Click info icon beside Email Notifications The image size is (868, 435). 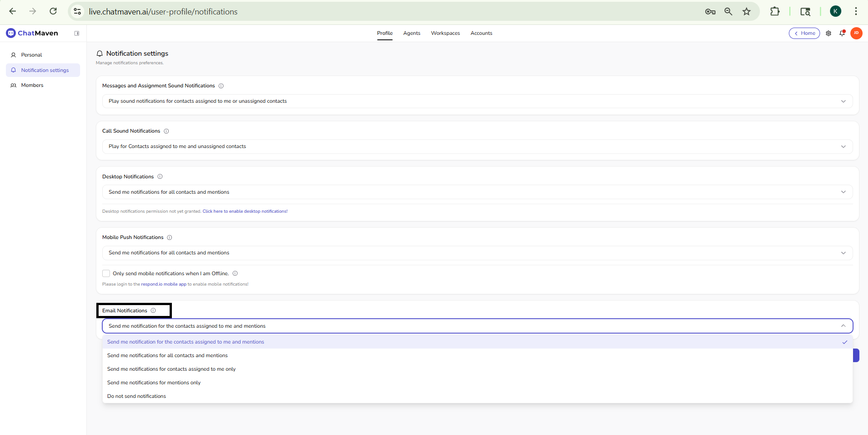click(153, 311)
